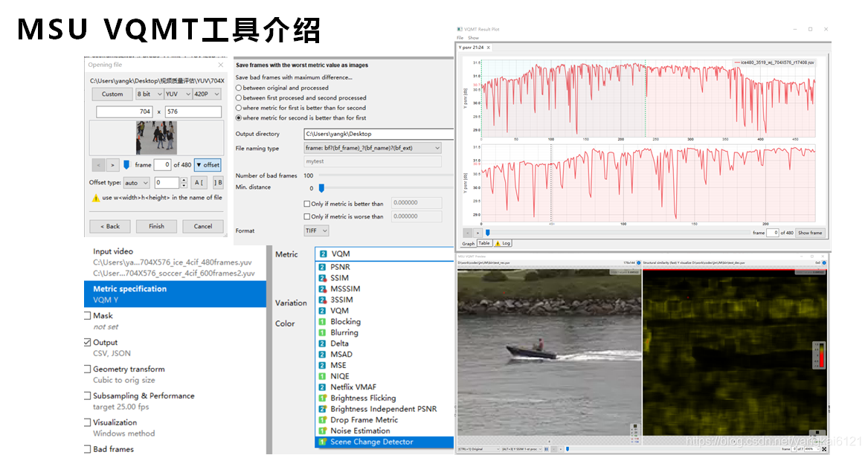Click the Cancel button
The width and height of the screenshot is (868, 455).
tap(203, 227)
